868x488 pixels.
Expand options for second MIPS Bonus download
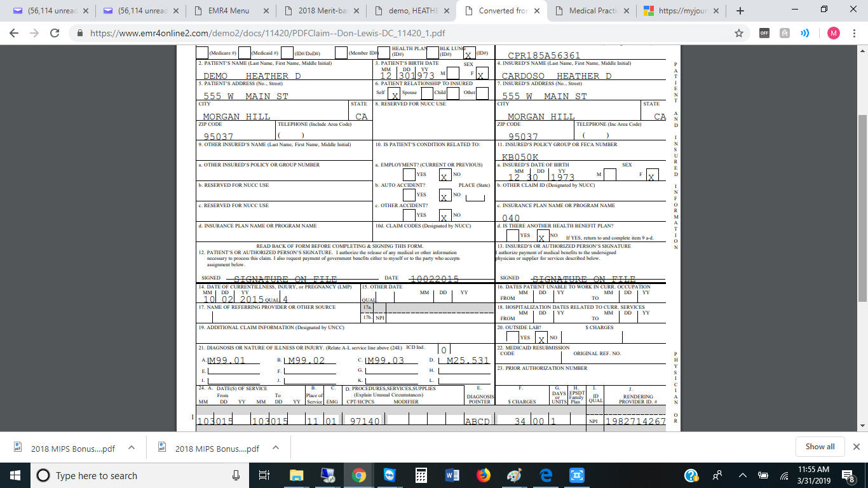click(x=276, y=447)
